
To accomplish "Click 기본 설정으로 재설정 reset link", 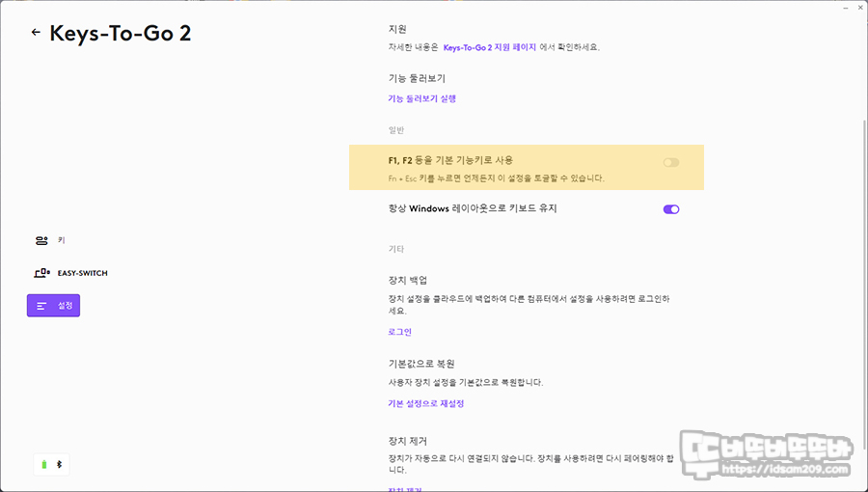I will point(425,403).
